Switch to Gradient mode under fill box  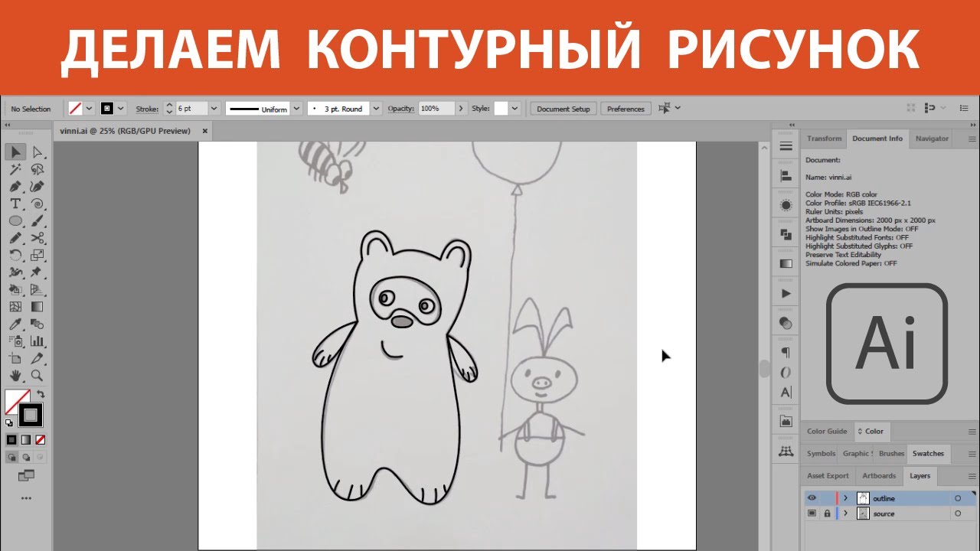pos(25,440)
